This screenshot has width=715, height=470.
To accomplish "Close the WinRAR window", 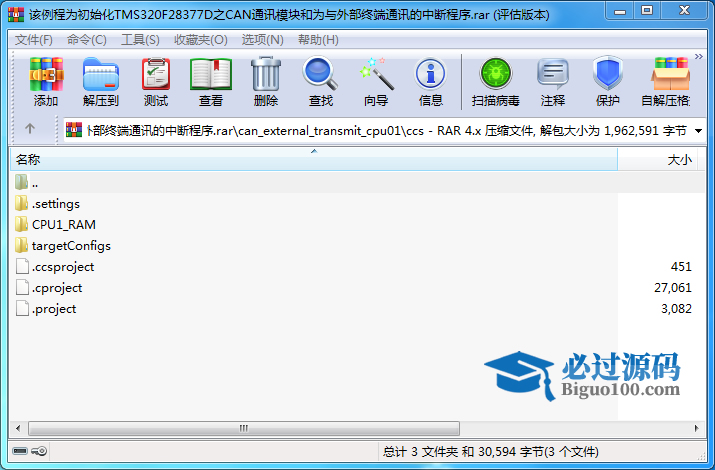I will 684,10.
